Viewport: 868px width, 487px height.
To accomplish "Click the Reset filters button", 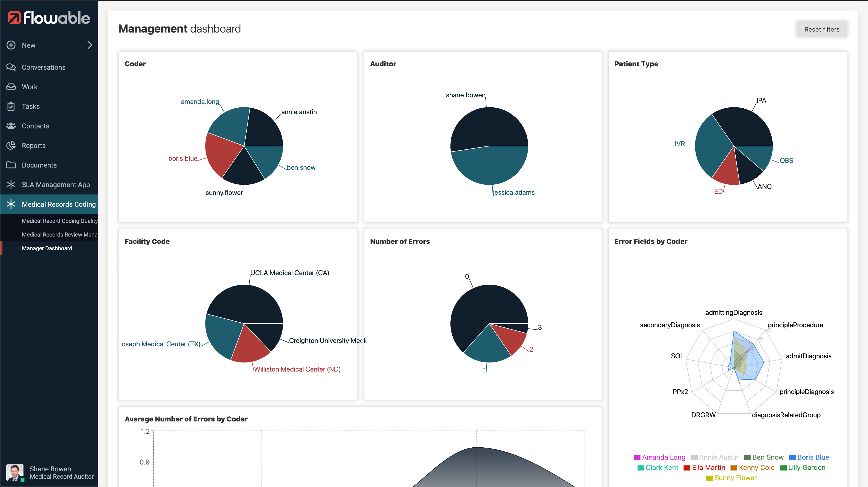I will tap(822, 29).
